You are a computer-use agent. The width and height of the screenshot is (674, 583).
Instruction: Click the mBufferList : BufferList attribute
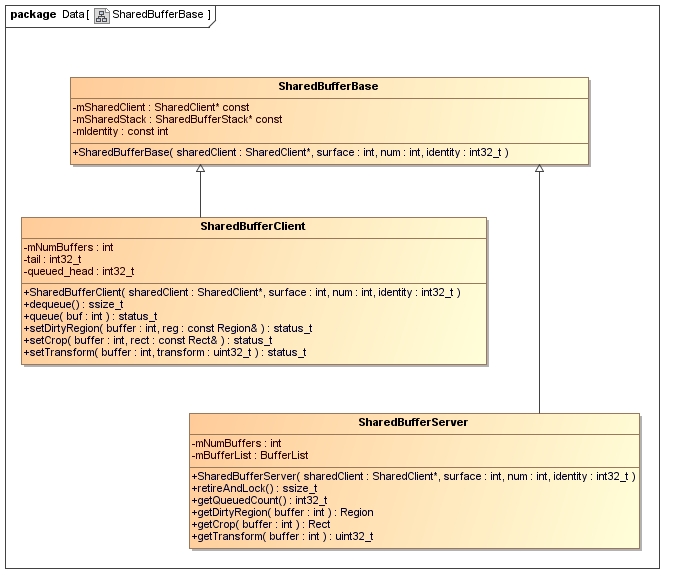(x=250, y=456)
